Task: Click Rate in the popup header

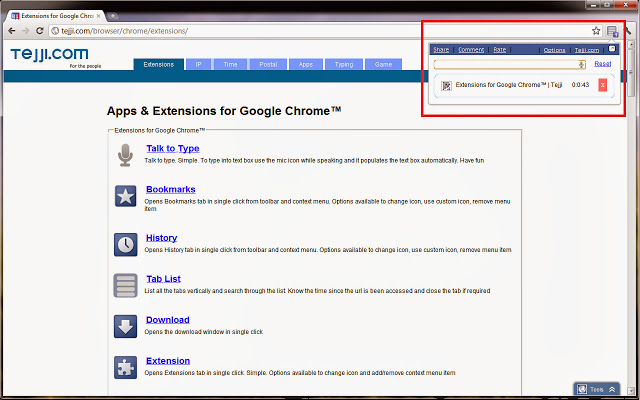Action: [x=500, y=49]
